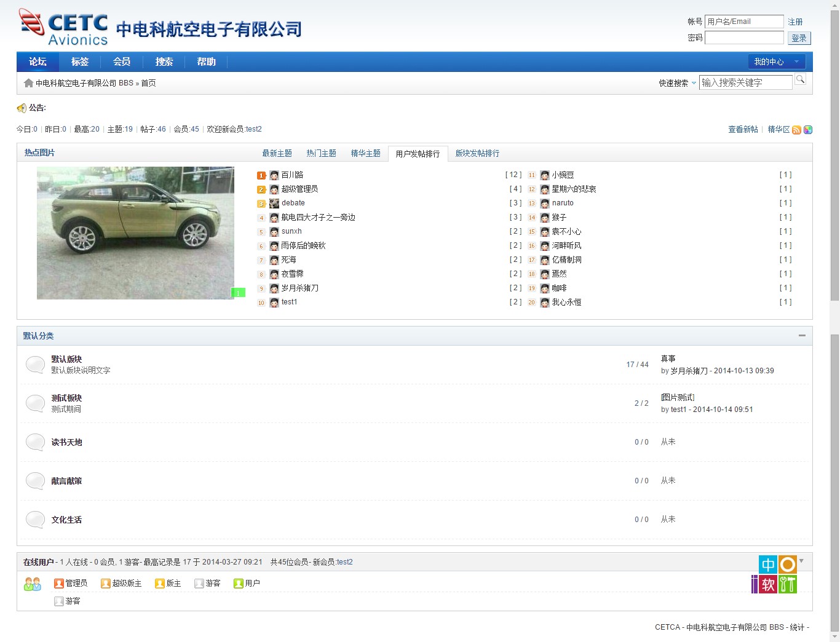This screenshot has height=642, width=840.
Task: Open the RSS feed icon
Action: [796, 130]
